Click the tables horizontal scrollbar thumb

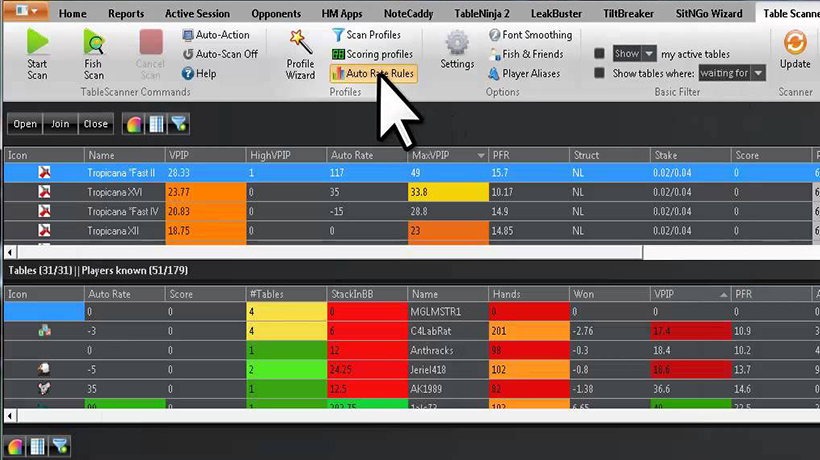(330, 252)
